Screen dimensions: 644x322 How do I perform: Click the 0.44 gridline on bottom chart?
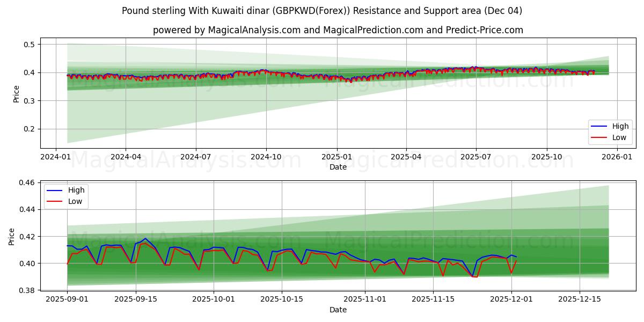322,211
